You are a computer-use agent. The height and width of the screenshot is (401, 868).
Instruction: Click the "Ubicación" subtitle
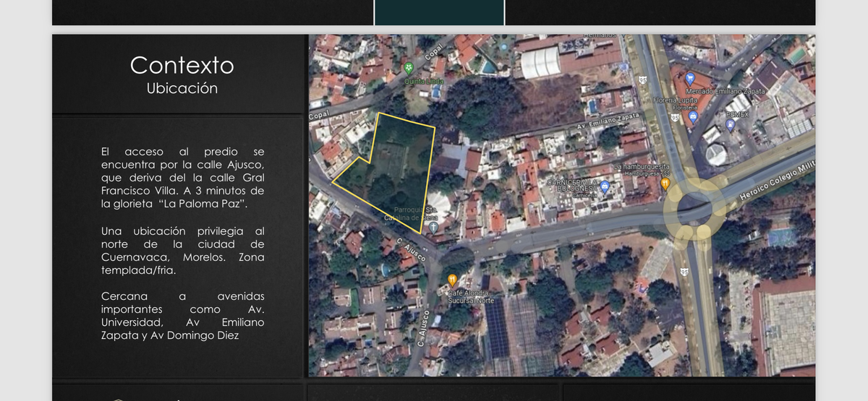[182, 88]
